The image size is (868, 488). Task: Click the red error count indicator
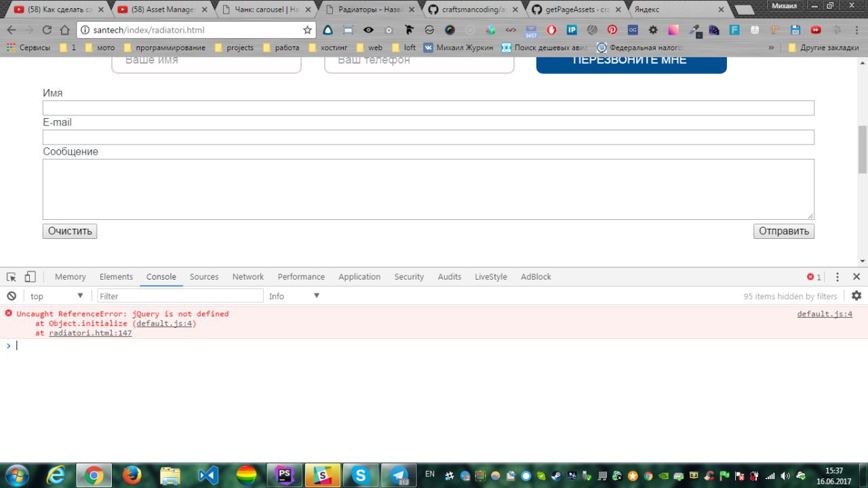coord(814,277)
